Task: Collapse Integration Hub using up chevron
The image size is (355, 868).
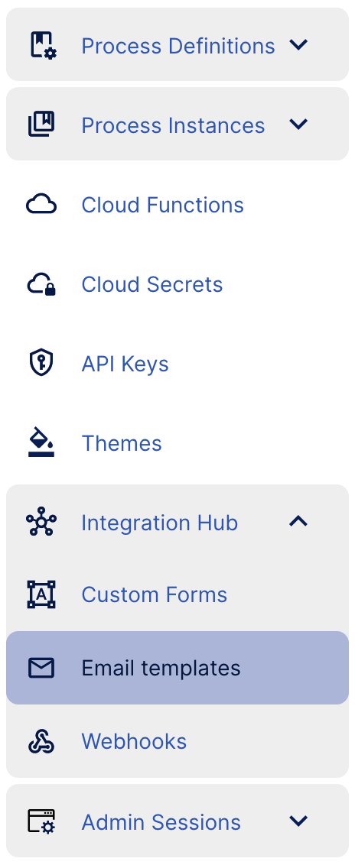Action: (x=298, y=521)
